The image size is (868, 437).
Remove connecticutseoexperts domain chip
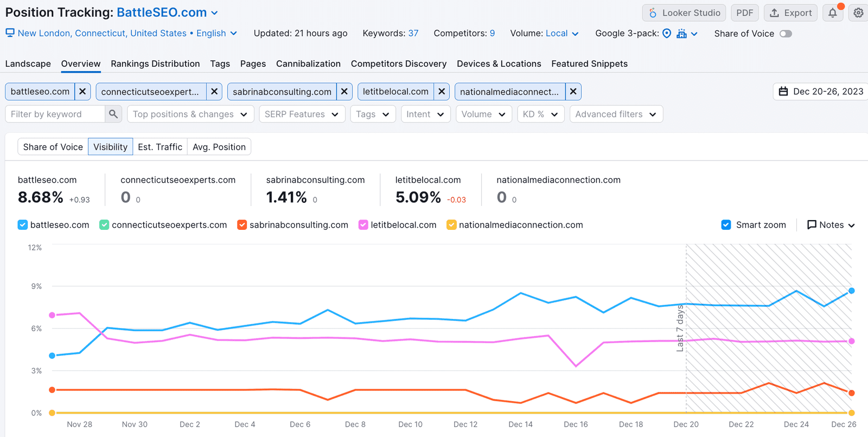point(214,92)
